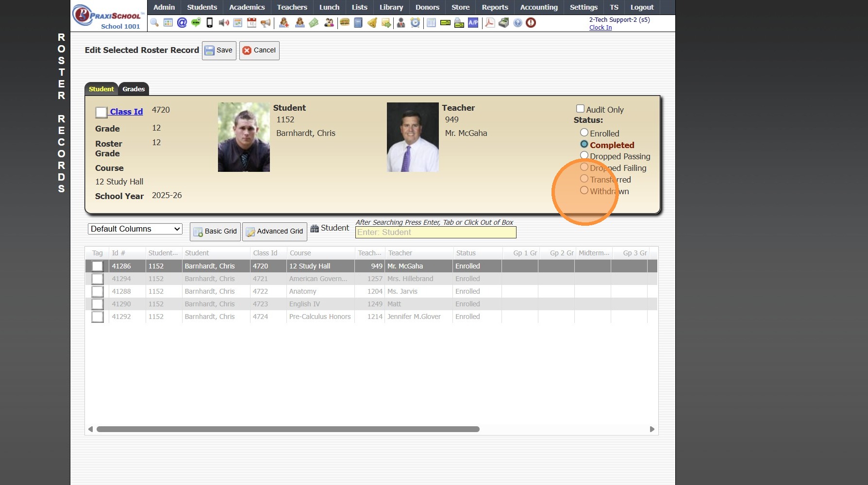Open the blue help question icon
This screenshot has width=868, height=485.
518,23
